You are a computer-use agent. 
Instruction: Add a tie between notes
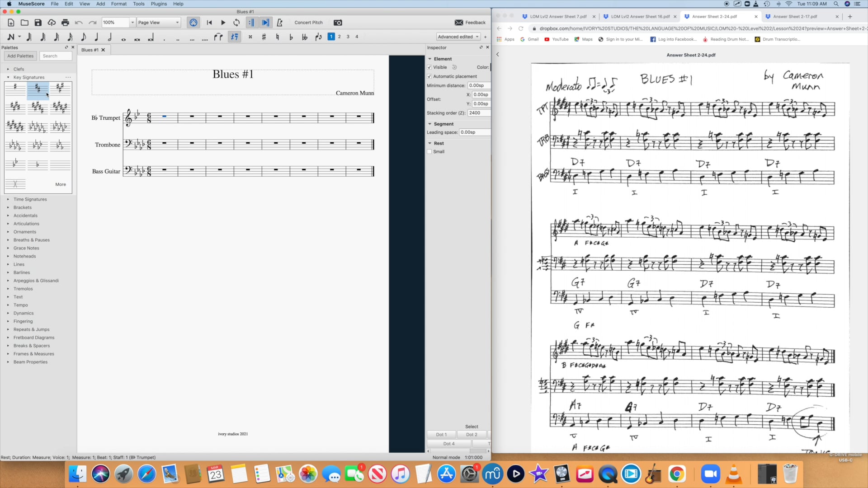(x=219, y=37)
